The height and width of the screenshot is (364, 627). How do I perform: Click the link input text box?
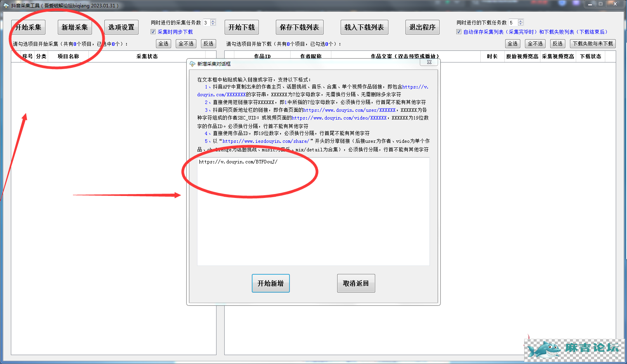click(x=313, y=211)
